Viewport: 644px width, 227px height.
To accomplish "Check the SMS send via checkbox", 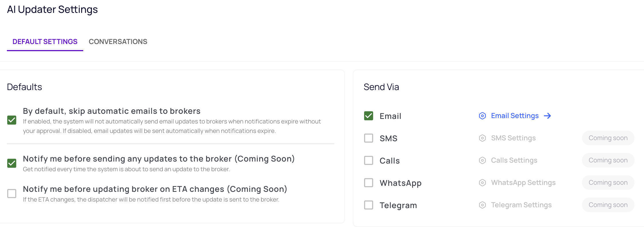I will tap(369, 138).
